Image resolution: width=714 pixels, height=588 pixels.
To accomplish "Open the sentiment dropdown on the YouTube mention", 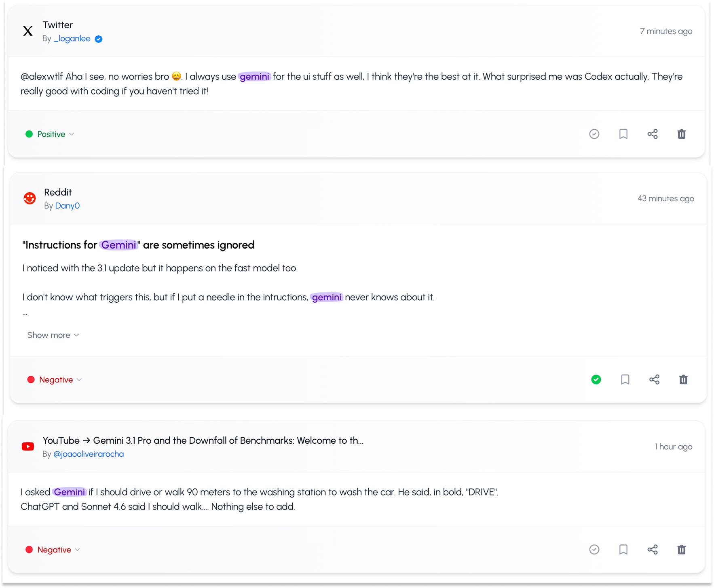I will [53, 550].
